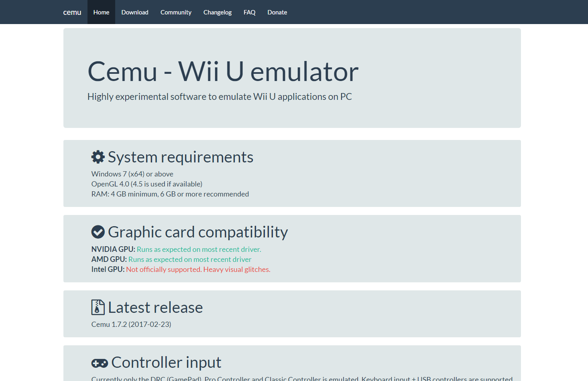Click NVIDIA GPU green status text
The height and width of the screenshot is (381, 588).
tap(199, 249)
